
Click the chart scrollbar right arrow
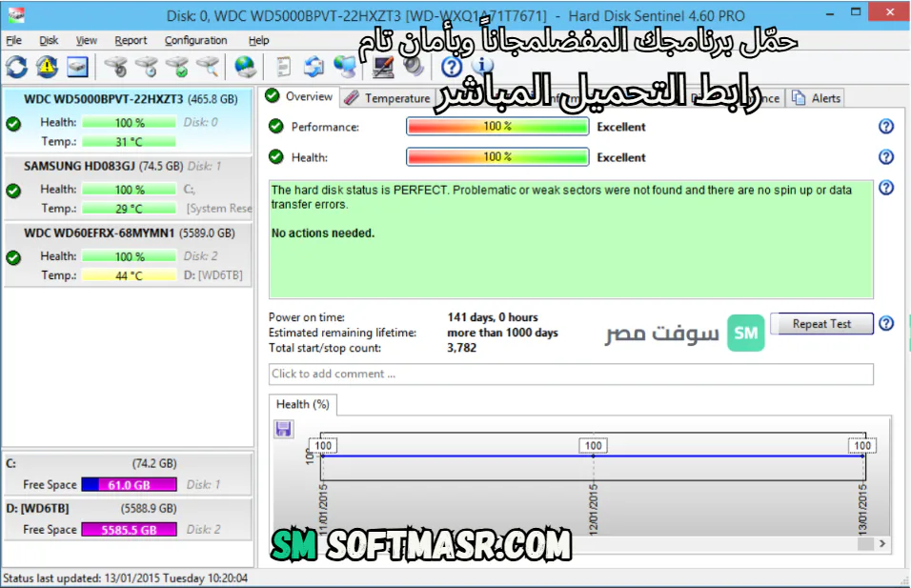coord(882,544)
